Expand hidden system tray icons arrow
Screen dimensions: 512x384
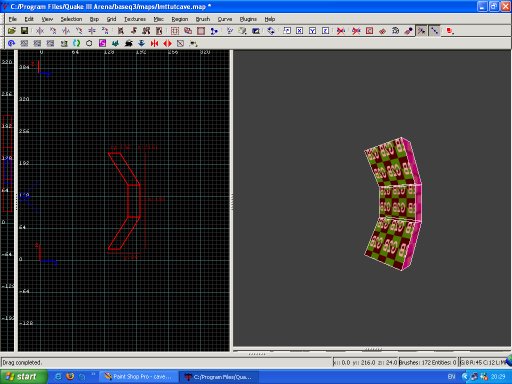point(465,377)
